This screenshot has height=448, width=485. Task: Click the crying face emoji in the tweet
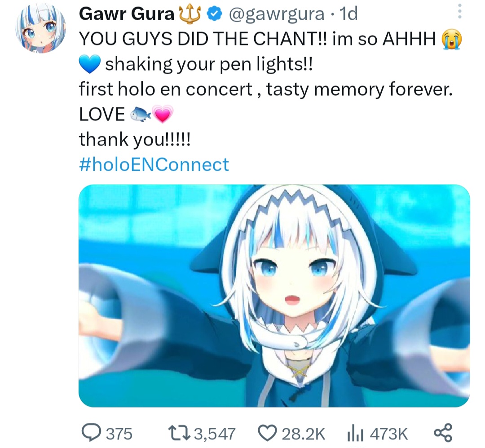click(x=452, y=40)
